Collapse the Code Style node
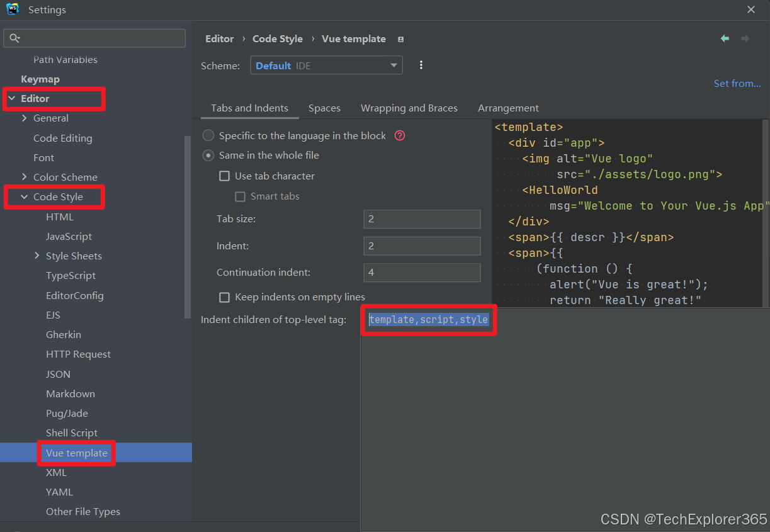770x532 pixels. (25, 197)
